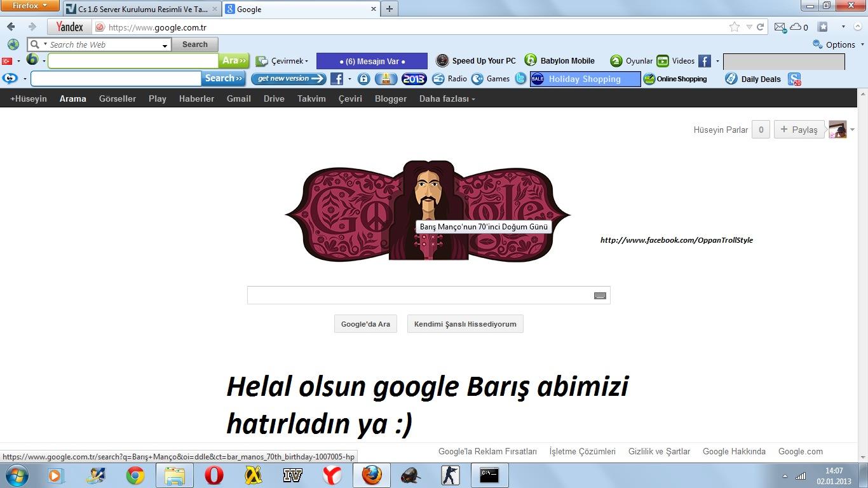This screenshot has width=868, height=488.
Task: Open the on-screen keyboard in Google search box
Action: [x=600, y=295]
